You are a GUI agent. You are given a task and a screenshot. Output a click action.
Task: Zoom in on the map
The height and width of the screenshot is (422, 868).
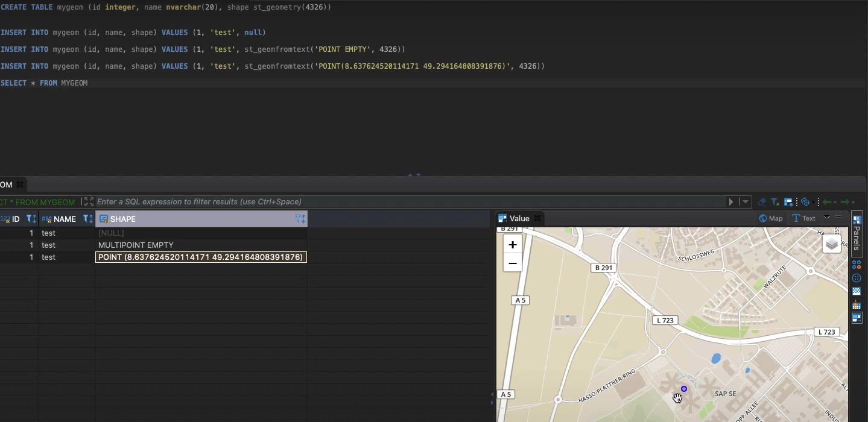512,245
